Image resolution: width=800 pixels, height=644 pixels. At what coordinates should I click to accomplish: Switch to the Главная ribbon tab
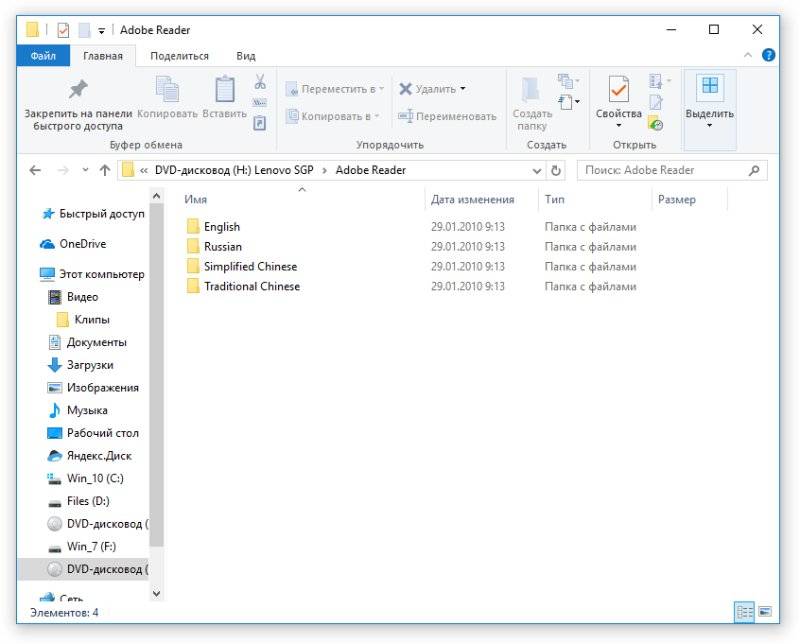coord(103,56)
